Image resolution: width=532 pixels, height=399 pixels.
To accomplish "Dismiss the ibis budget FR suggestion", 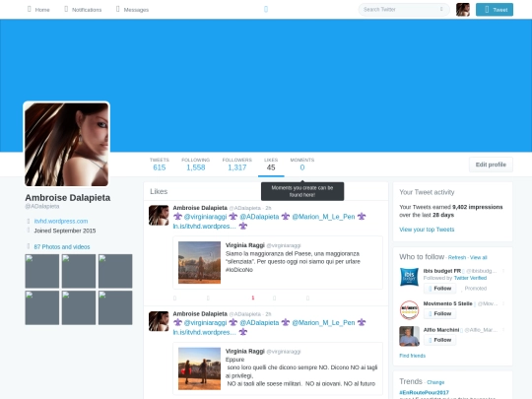I will coord(503,271).
